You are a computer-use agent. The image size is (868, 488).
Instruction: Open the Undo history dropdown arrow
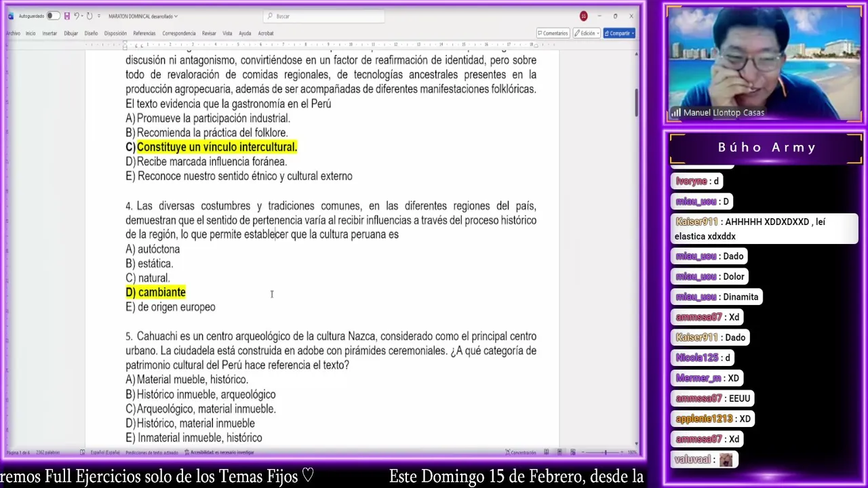(x=82, y=16)
